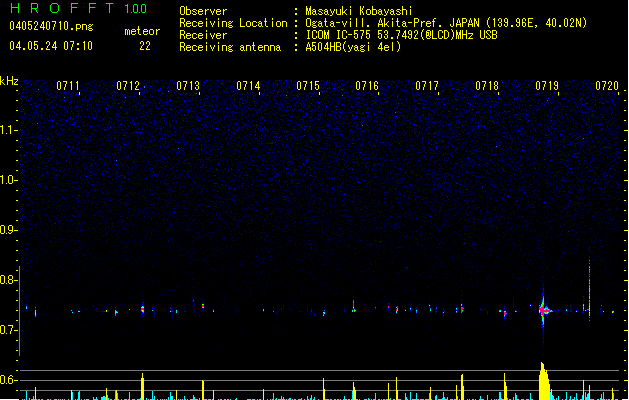Click the HROFFT 1.0.0 title text

click(x=78, y=8)
